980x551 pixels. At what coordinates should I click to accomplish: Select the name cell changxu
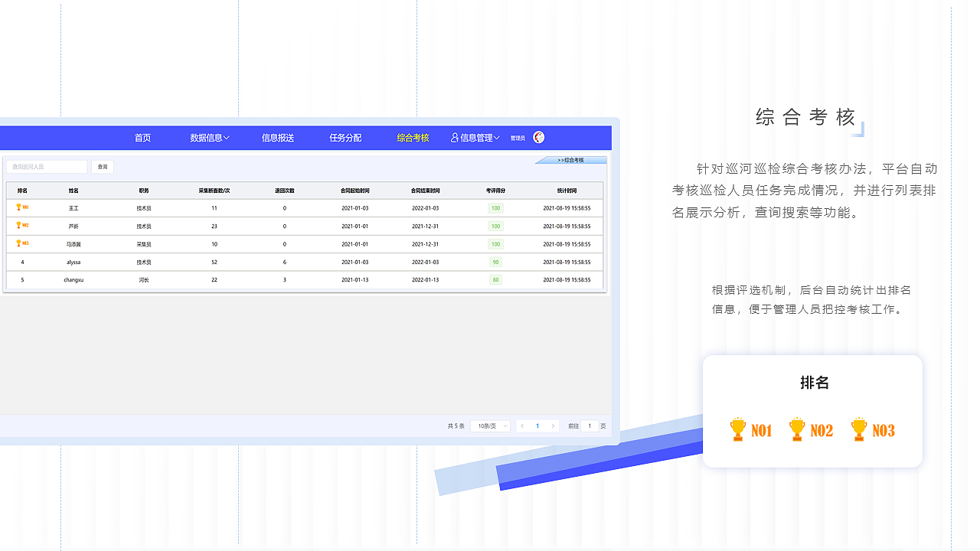click(x=73, y=280)
